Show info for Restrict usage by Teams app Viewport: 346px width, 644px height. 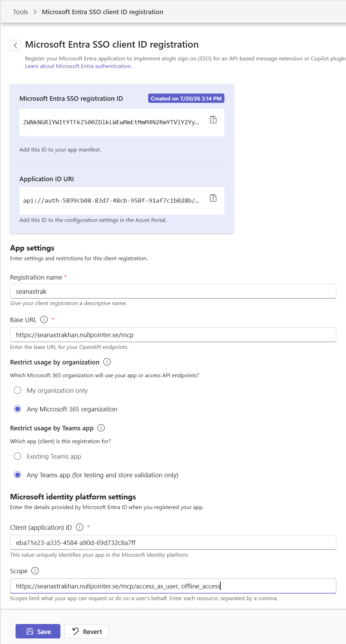(101, 428)
